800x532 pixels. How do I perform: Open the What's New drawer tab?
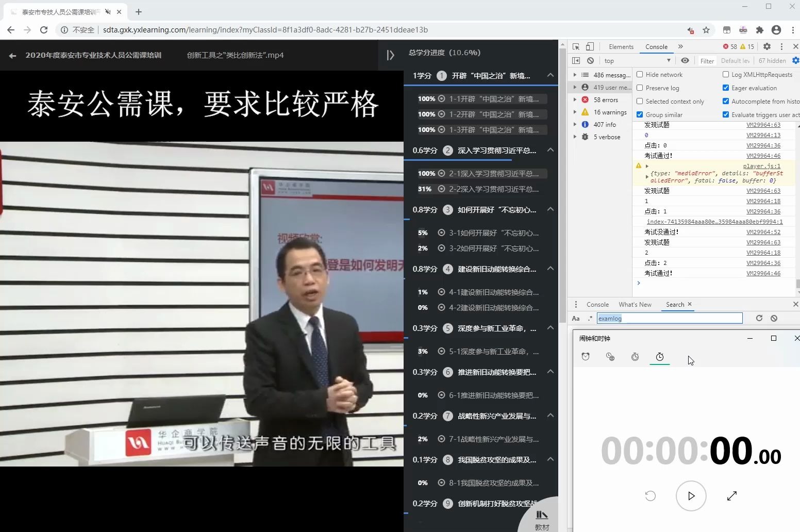(635, 305)
